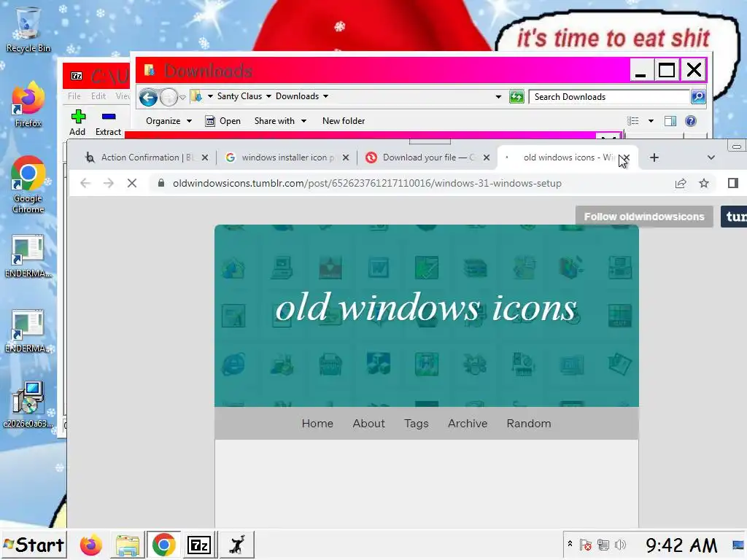The height and width of the screenshot is (560, 747).
Task: Open Firefox from the taskbar
Action: coord(90,545)
